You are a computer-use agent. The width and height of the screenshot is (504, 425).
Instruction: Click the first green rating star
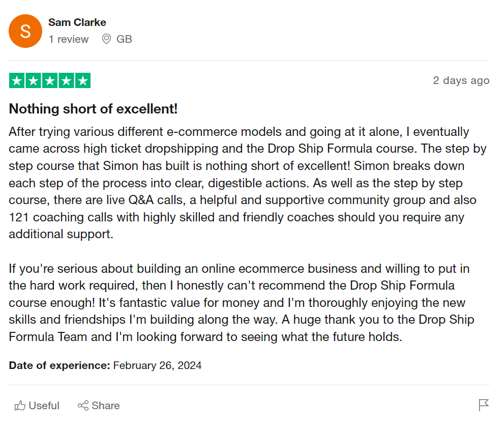17,80
